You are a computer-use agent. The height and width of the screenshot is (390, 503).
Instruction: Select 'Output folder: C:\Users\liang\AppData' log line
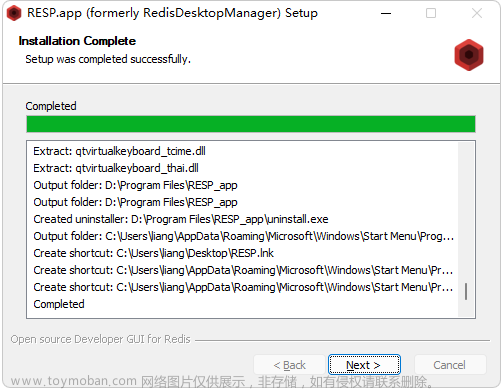click(x=244, y=236)
